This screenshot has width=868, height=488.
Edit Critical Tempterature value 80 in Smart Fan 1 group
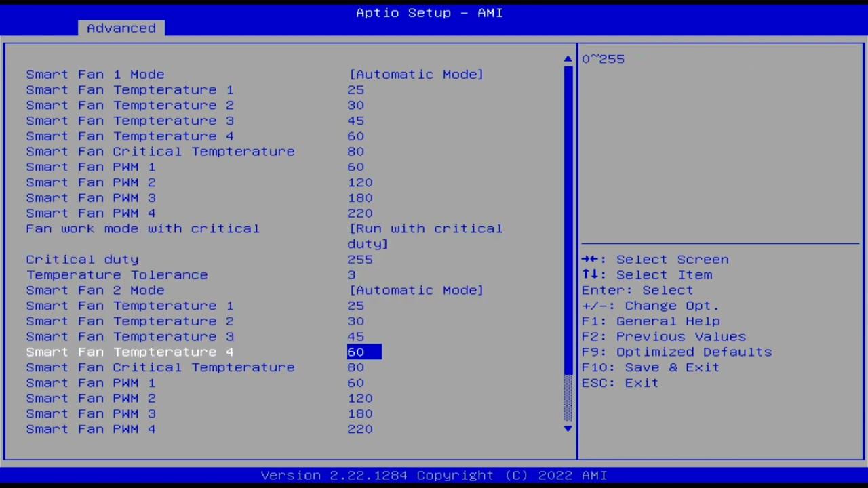pyautogui.click(x=356, y=152)
